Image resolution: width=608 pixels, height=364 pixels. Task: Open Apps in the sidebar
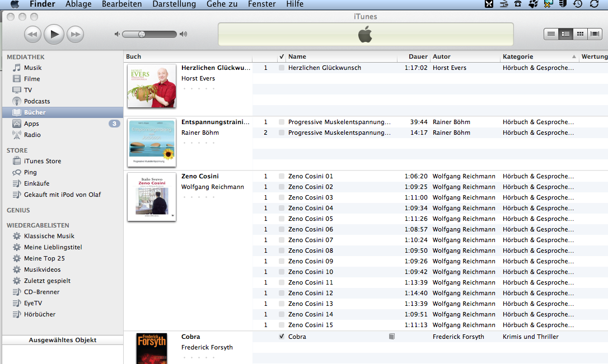[x=31, y=124]
